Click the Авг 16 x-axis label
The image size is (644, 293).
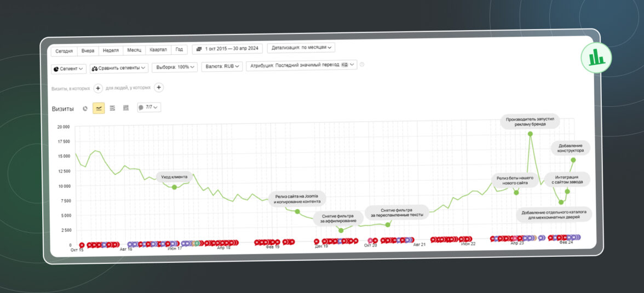pos(126,249)
